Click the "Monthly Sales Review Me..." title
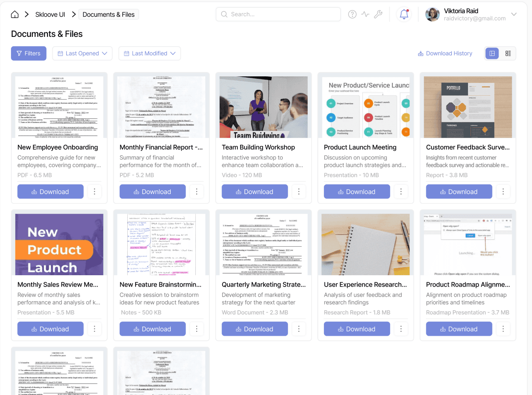Image resolution: width=532 pixels, height=395 pixels. click(x=58, y=285)
